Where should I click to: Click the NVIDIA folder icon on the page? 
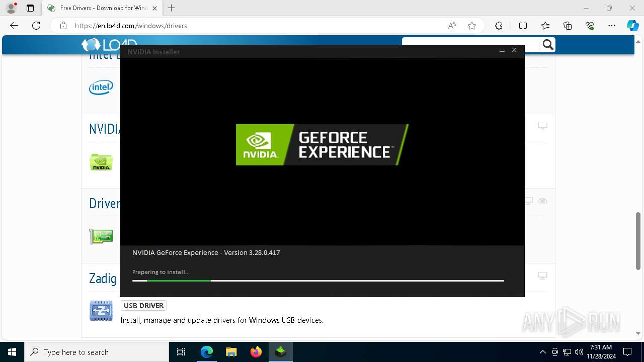click(x=101, y=162)
